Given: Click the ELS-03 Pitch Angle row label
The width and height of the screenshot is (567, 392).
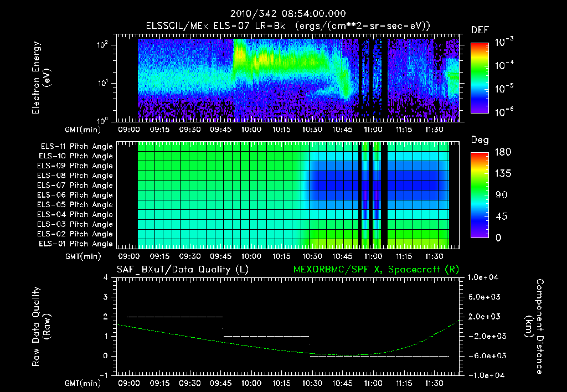Looking at the screenshot, I should 75,225.
